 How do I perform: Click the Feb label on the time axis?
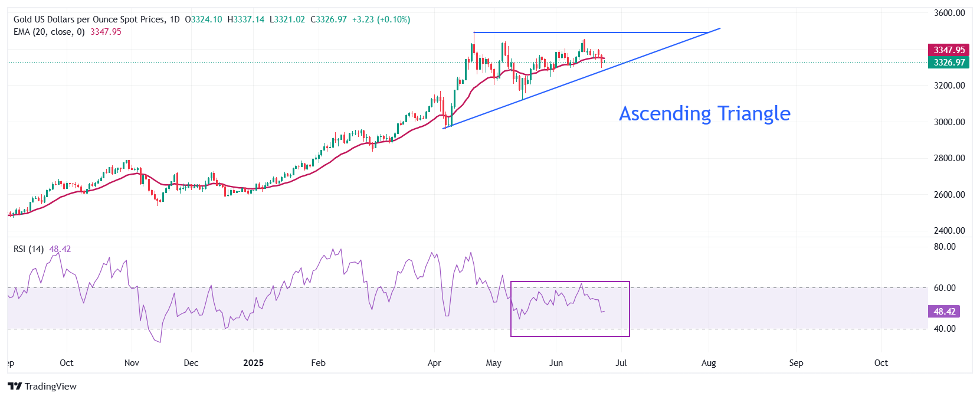pos(318,363)
